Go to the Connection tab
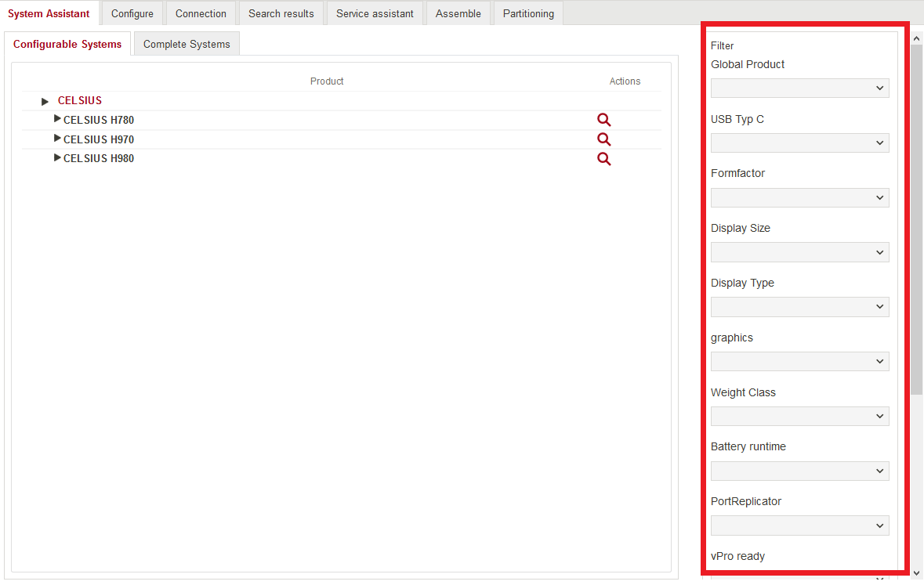Screen dimensions: 924x585 201,13
